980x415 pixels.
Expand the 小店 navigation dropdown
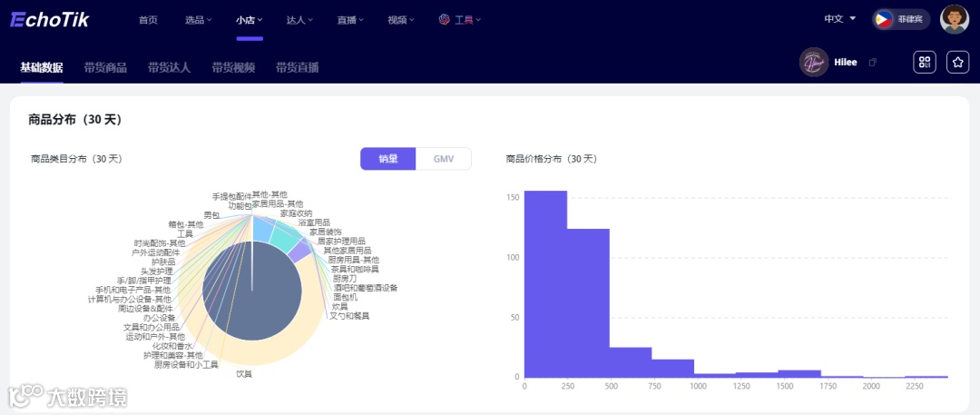click(250, 20)
